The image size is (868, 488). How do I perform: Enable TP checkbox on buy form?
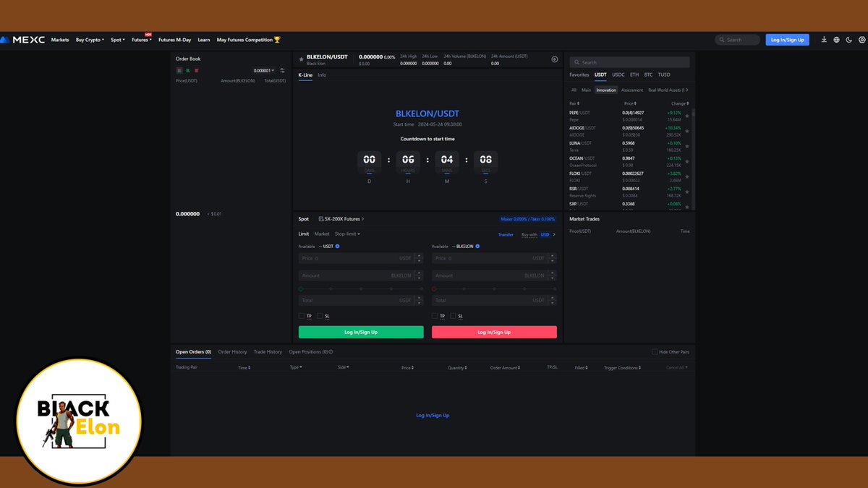(x=302, y=316)
